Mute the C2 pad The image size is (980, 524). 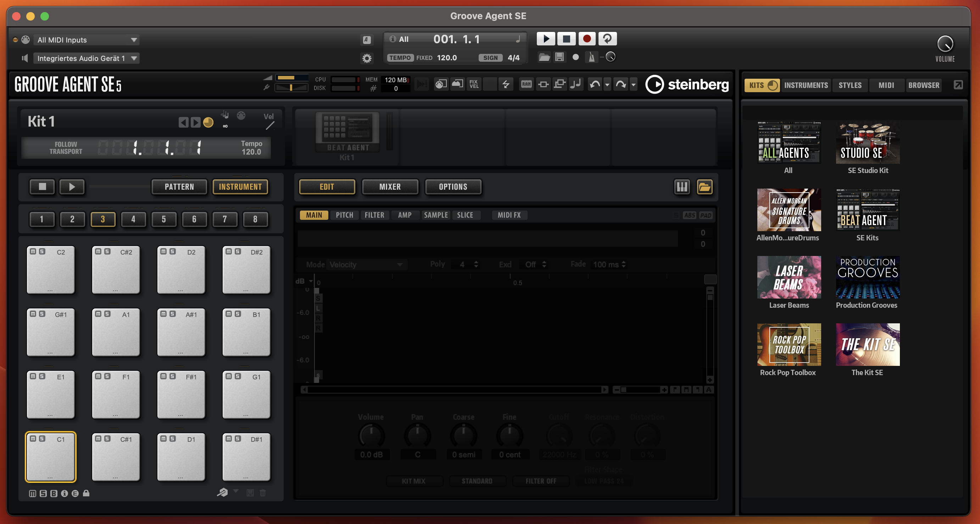[33, 251]
